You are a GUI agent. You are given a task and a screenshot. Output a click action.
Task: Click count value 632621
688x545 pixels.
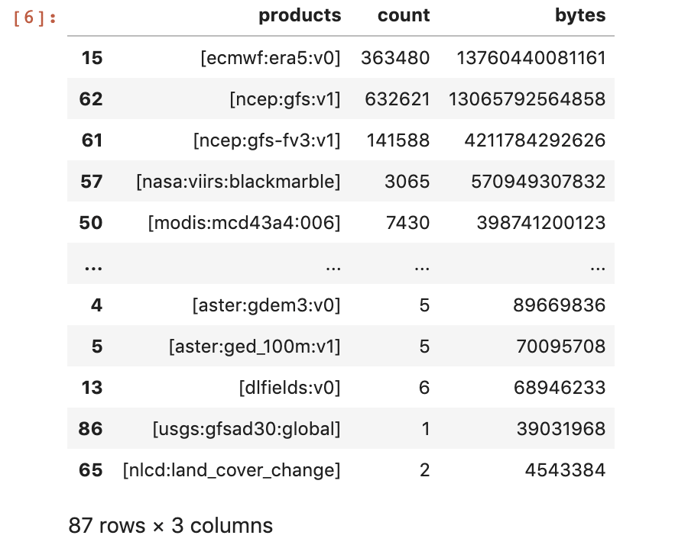pyautogui.click(x=397, y=99)
